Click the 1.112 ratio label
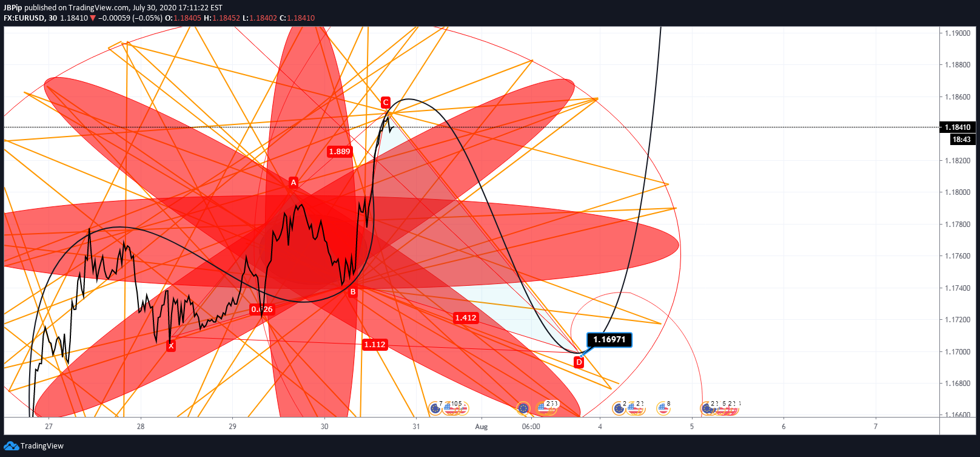This screenshot has width=980, height=457. coord(375,345)
